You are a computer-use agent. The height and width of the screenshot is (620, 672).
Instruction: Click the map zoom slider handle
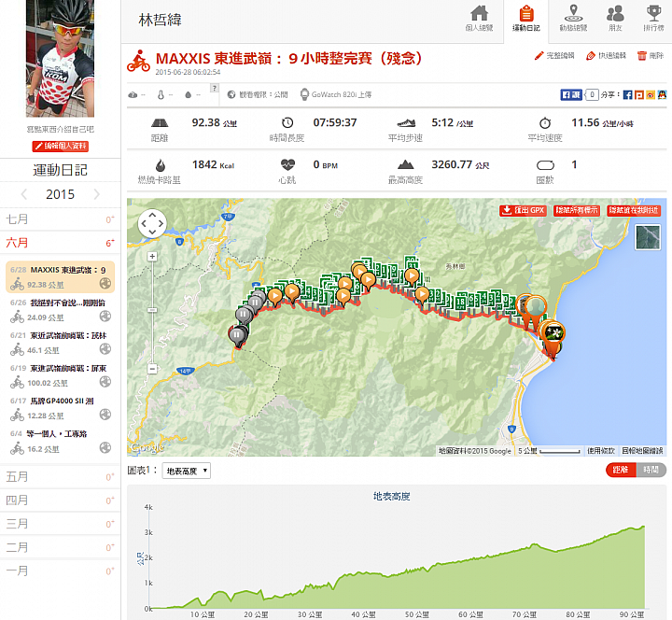click(152, 310)
